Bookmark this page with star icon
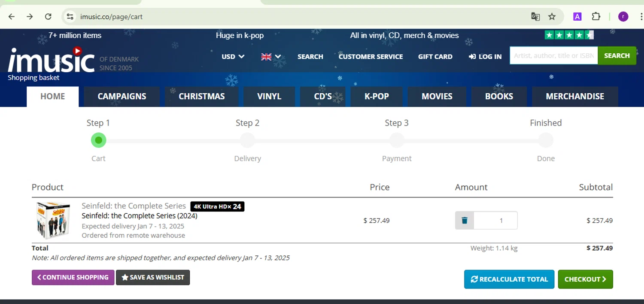Viewport: 644px width, 304px height. (x=552, y=17)
